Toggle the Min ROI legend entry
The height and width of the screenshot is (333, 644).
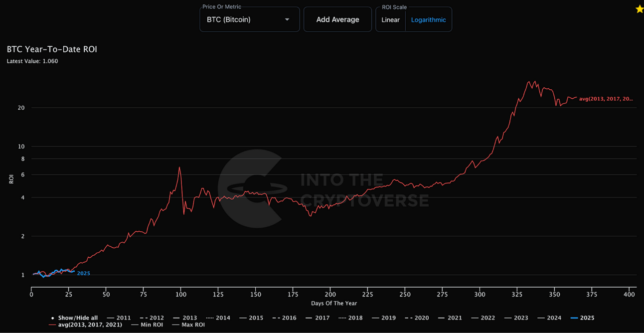point(147,325)
